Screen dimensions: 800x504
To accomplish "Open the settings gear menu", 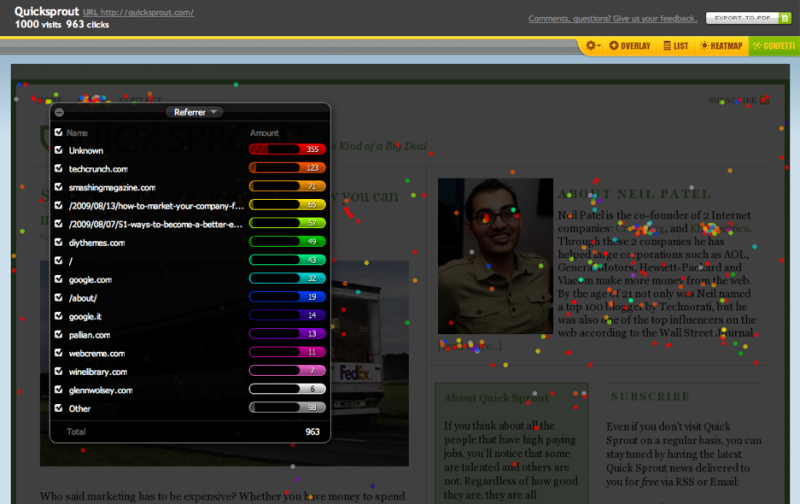I will [x=592, y=46].
